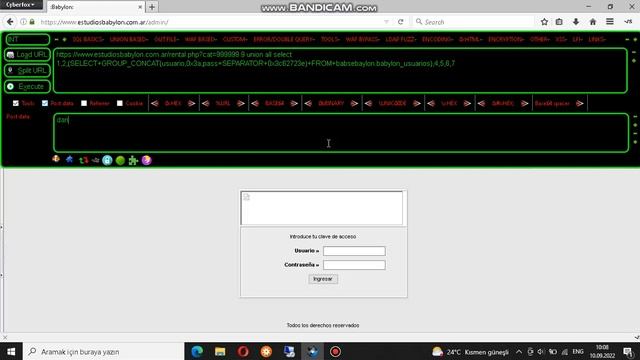Click the Ingresar login button

[x=323, y=279]
